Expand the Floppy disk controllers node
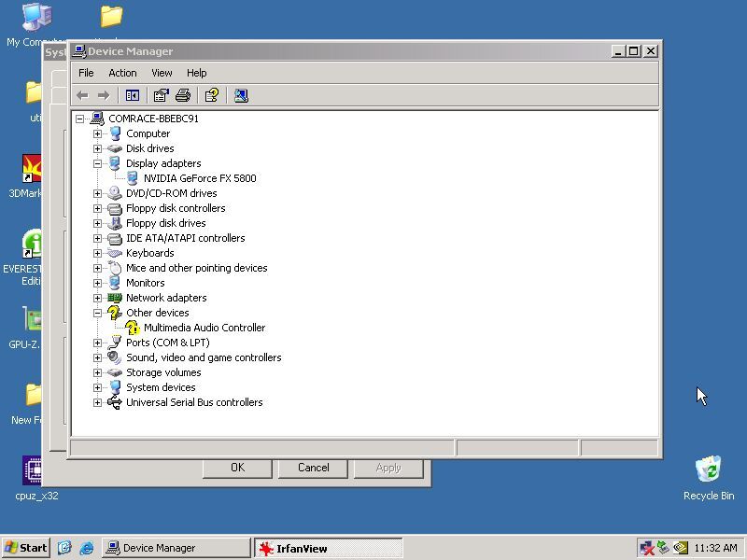The width and height of the screenshot is (747, 560). click(97, 208)
